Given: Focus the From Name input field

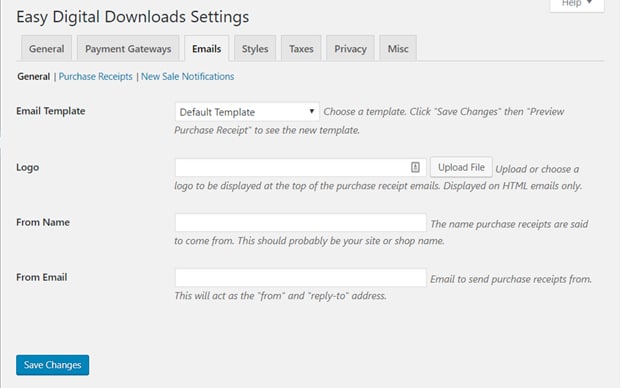Looking at the screenshot, I should tap(301, 222).
